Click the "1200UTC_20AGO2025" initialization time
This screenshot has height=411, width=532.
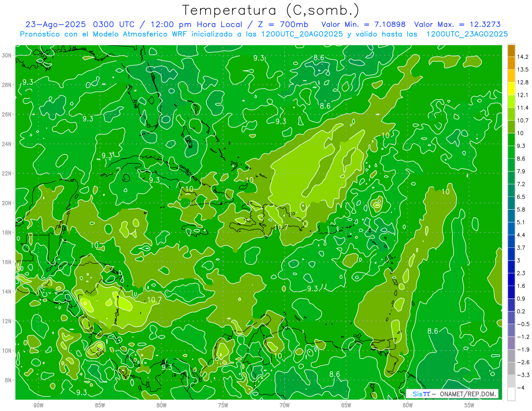click(301, 34)
